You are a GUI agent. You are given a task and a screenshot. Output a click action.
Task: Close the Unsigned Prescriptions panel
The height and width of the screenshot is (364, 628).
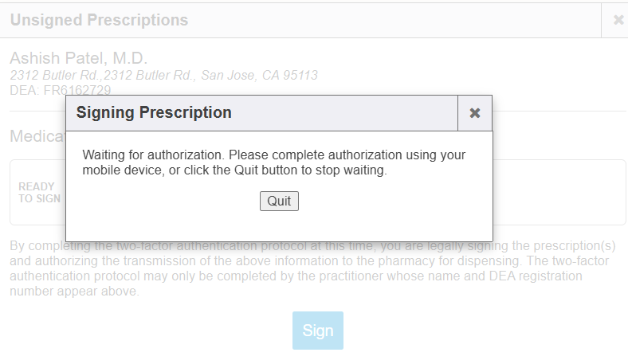[x=618, y=21]
